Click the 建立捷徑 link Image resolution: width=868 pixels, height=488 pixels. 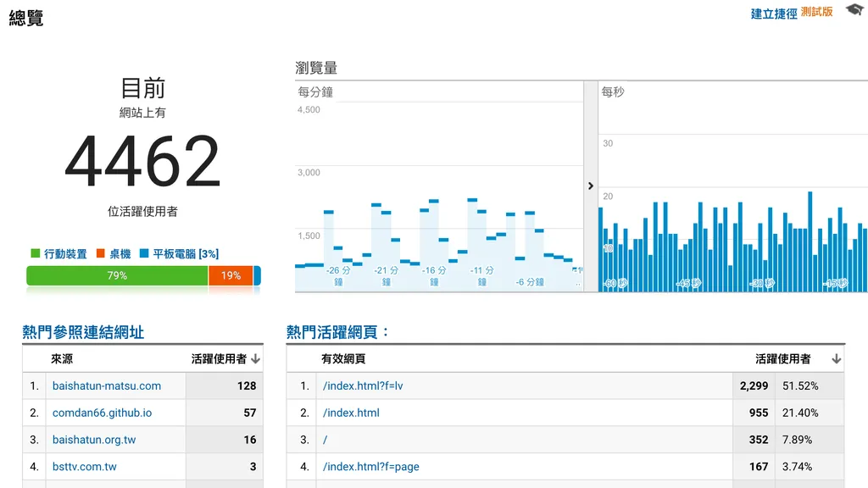pos(773,14)
